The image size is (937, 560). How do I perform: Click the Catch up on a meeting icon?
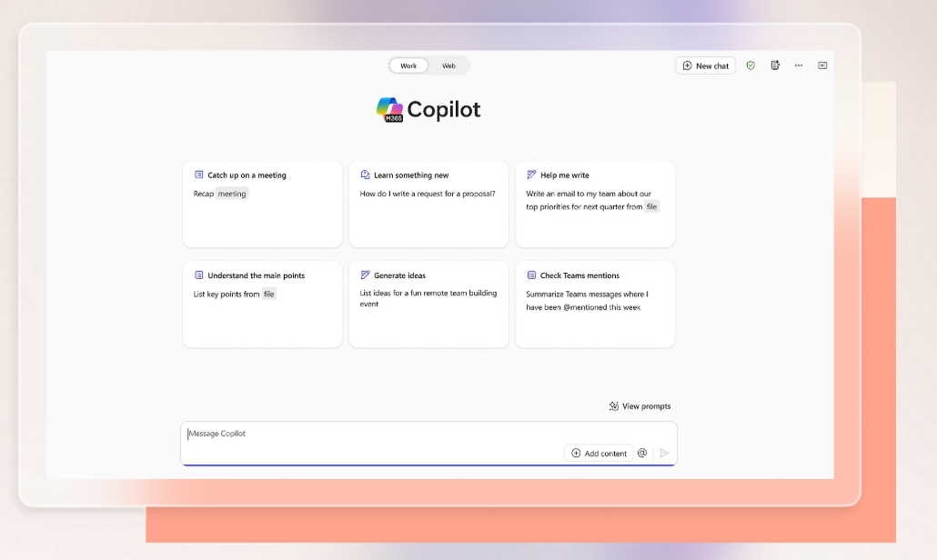(x=198, y=175)
